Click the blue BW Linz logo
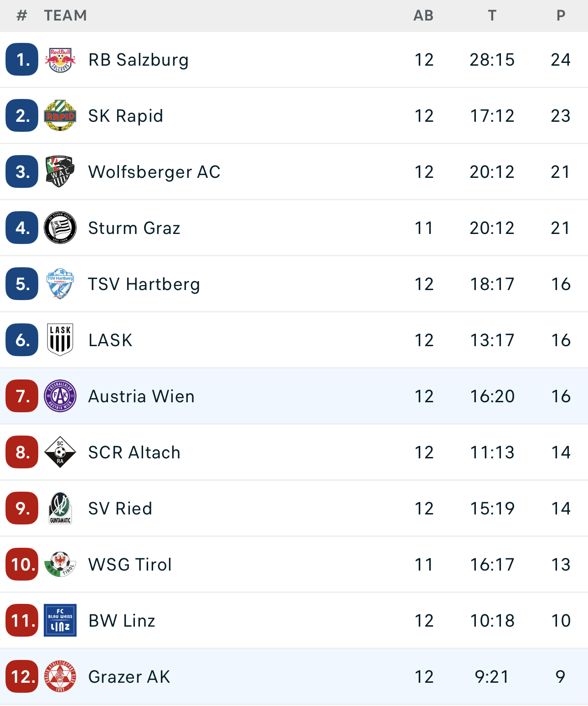588x706 pixels. tap(60, 621)
